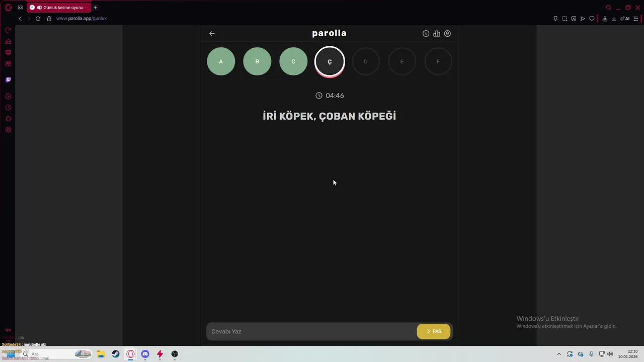This screenshot has width=644, height=362.
Task: Open the browser profile account icon
Action: pos(605,19)
